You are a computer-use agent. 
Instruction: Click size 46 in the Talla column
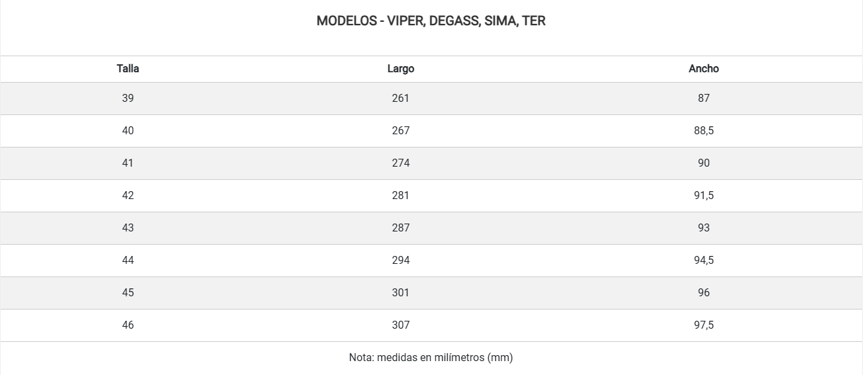tap(128, 325)
